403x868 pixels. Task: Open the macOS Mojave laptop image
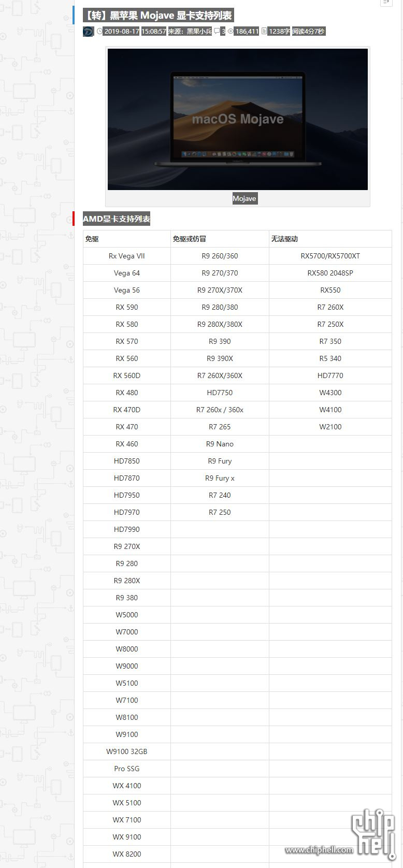(238, 119)
